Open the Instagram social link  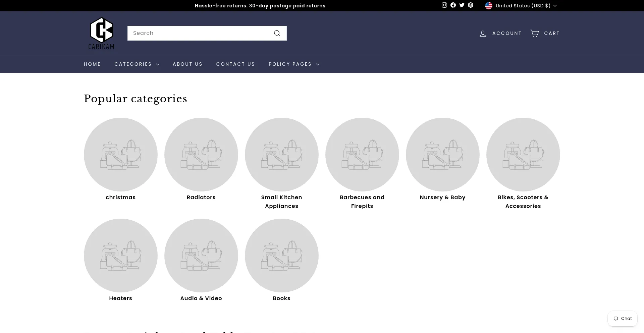coord(444,5)
